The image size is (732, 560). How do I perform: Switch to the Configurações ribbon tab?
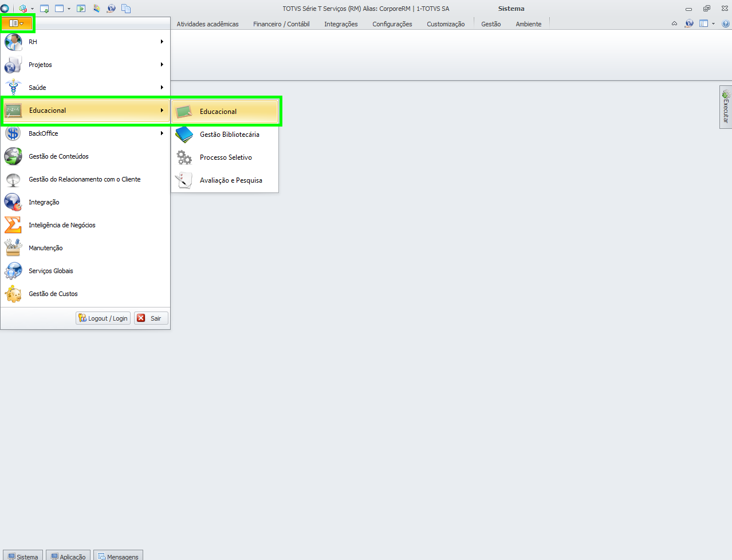click(392, 24)
